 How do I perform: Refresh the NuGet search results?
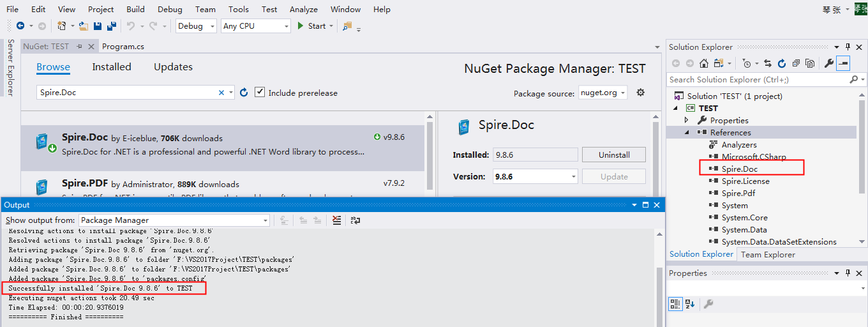(x=244, y=93)
